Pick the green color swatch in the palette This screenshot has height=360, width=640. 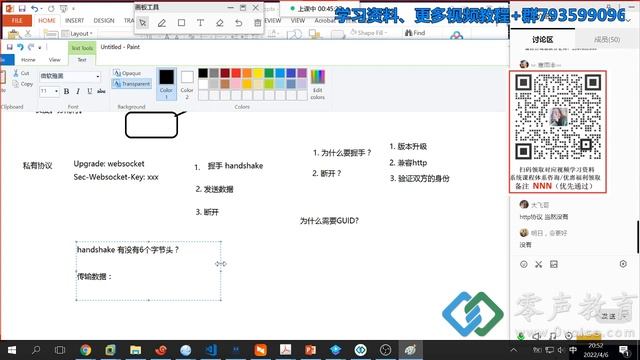coord(269,73)
